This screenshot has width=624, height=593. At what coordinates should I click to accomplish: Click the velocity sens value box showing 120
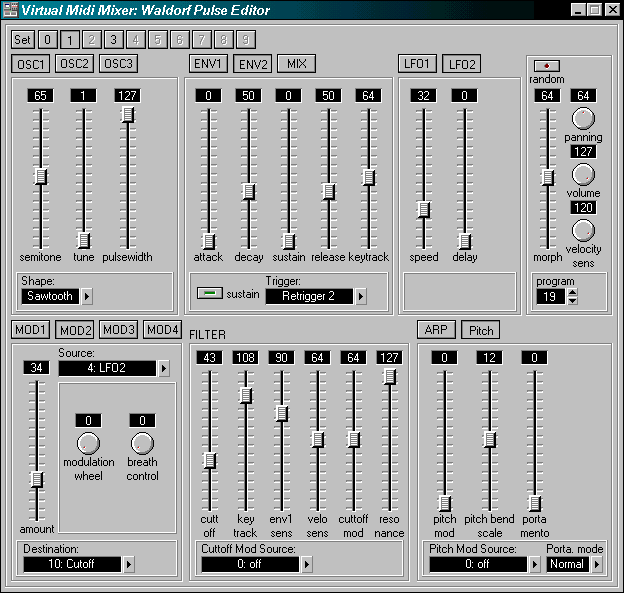click(x=583, y=207)
